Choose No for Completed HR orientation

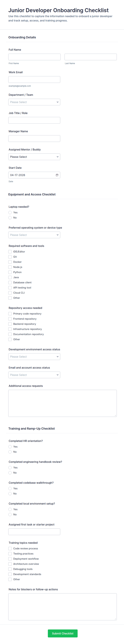(10, 452)
